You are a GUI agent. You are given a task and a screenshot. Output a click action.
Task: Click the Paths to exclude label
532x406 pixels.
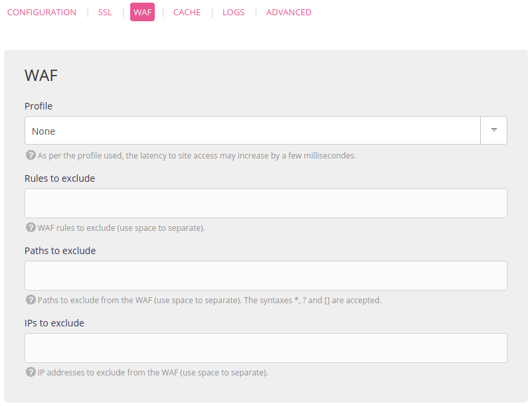[60, 251]
